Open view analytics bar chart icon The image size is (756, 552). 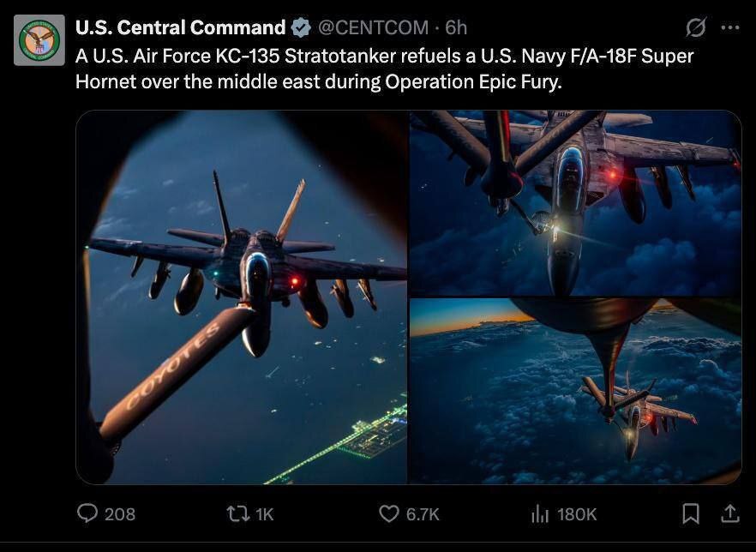point(540,513)
